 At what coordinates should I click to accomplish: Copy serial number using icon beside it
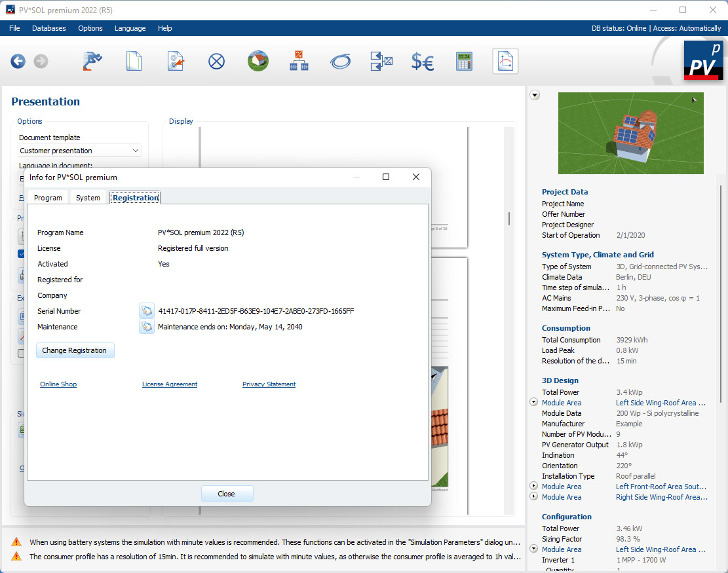(147, 311)
